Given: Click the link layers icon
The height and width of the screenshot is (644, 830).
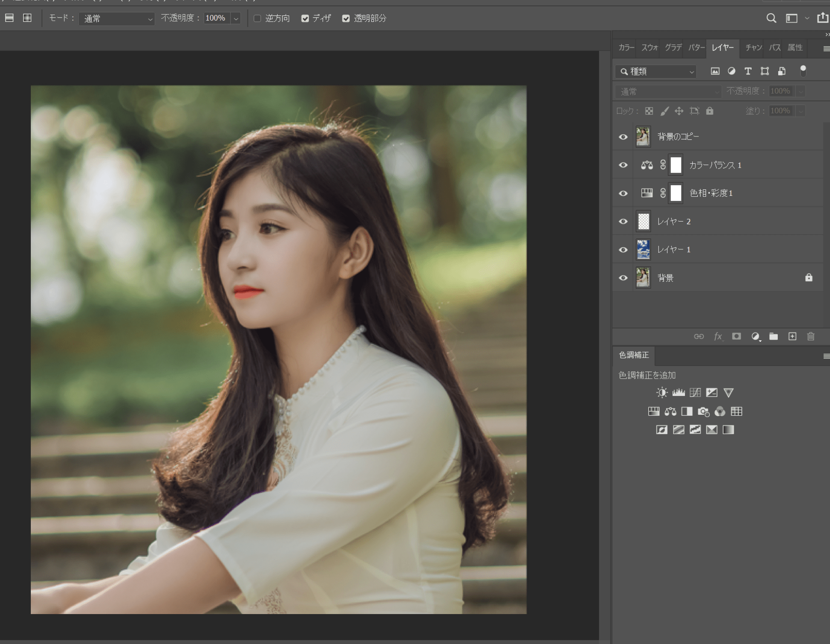Looking at the screenshot, I should coord(699,337).
